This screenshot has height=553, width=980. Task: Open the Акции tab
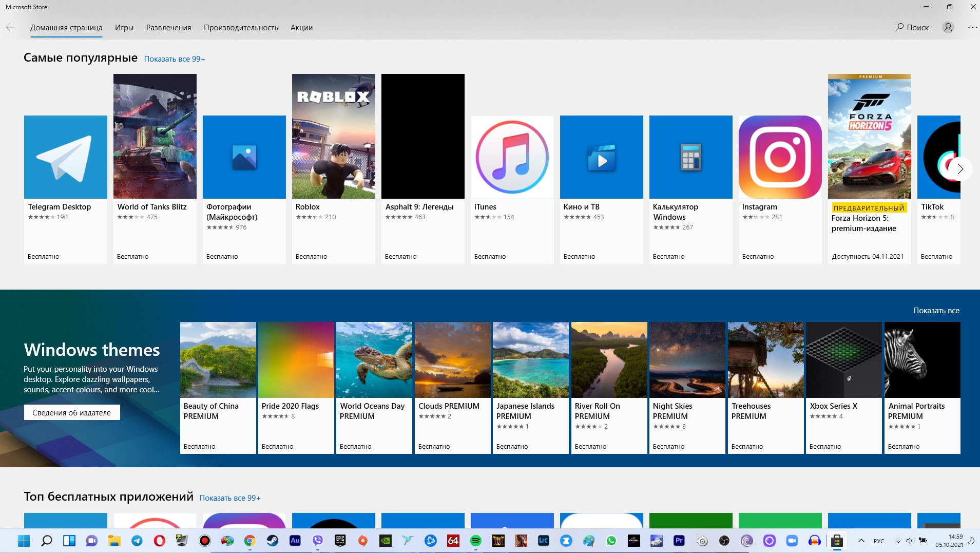pyautogui.click(x=301, y=28)
